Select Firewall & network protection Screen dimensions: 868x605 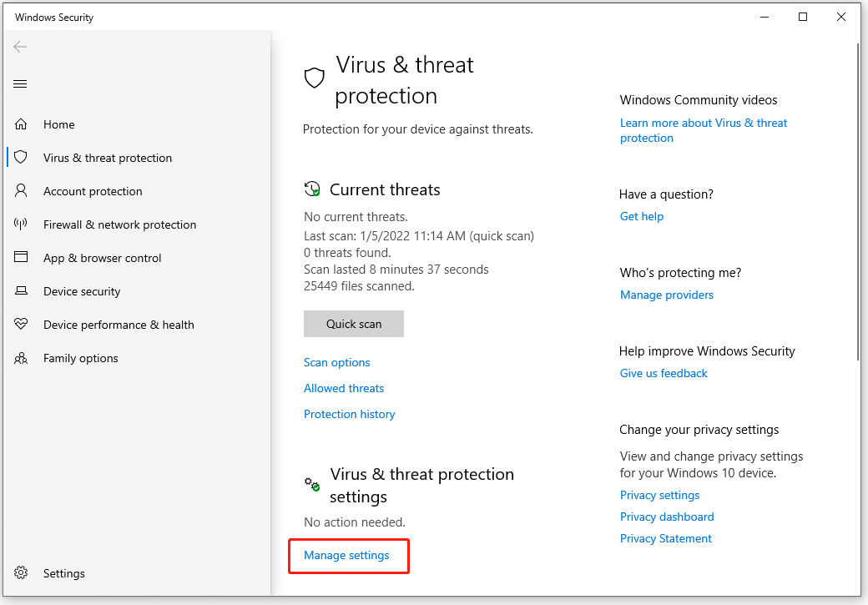pyautogui.click(x=119, y=224)
